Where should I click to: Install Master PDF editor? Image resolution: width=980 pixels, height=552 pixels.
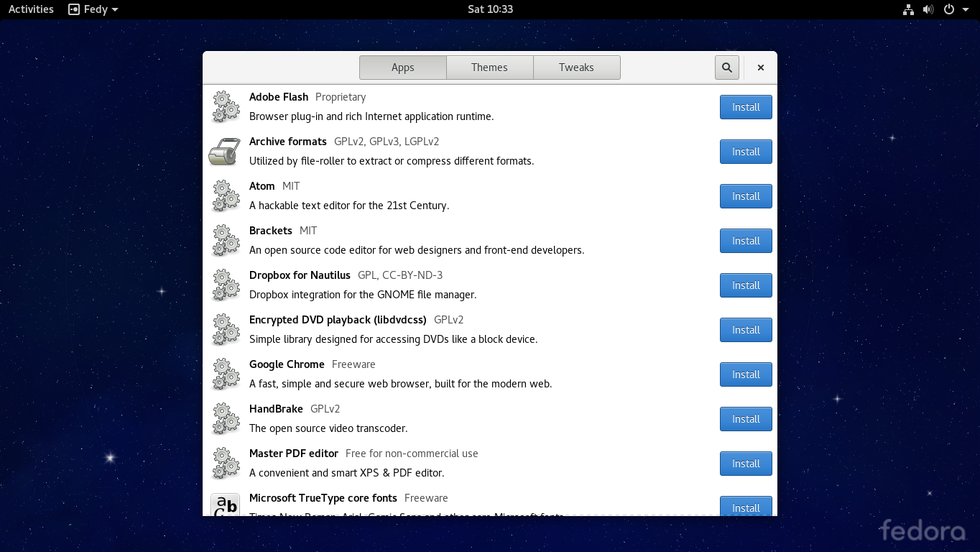point(746,464)
